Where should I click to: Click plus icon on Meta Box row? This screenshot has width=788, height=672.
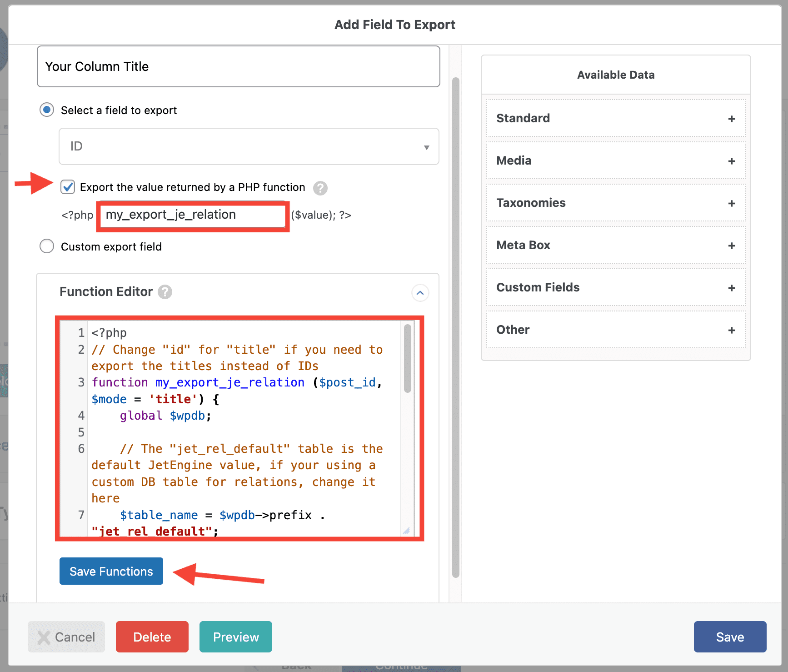click(x=731, y=246)
